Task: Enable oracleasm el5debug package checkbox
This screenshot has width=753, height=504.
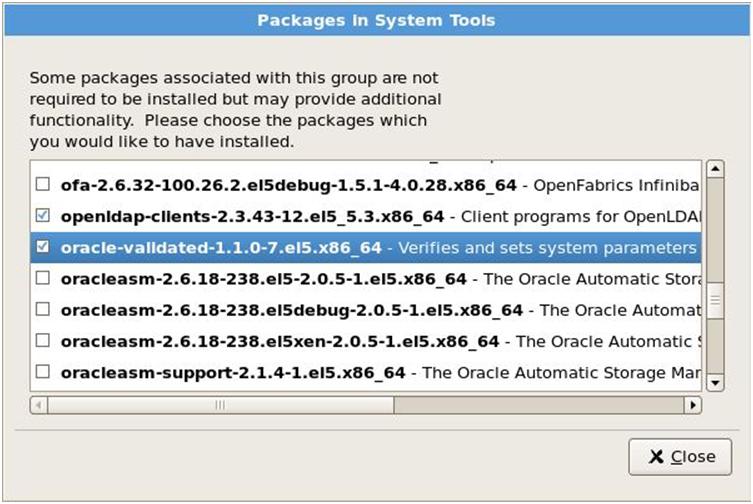Action: point(43,309)
